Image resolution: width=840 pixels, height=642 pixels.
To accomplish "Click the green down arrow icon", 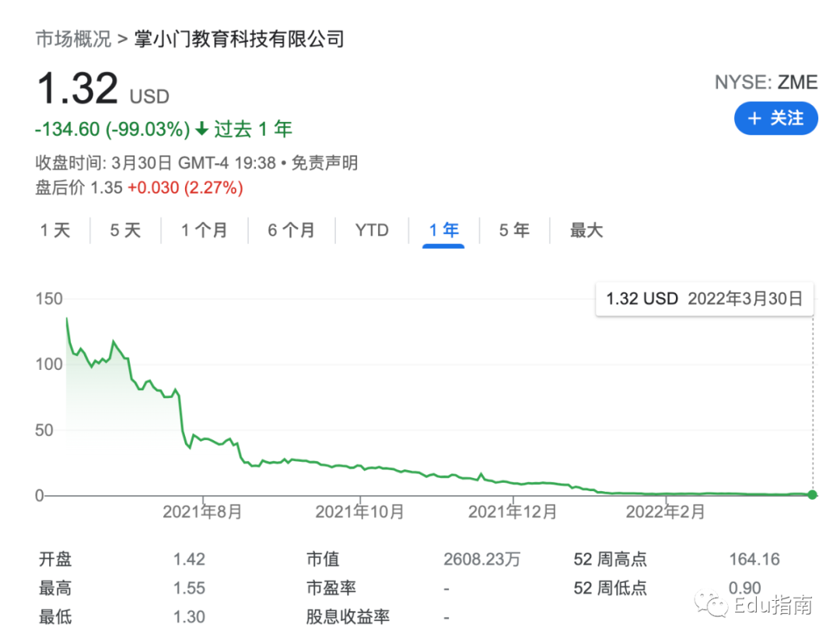I will [201, 130].
